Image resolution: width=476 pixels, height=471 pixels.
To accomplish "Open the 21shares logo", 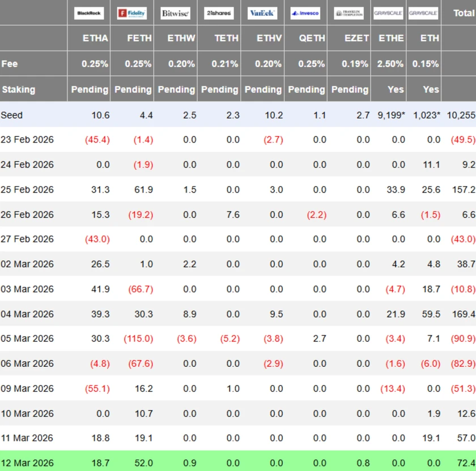I will click(x=219, y=12).
